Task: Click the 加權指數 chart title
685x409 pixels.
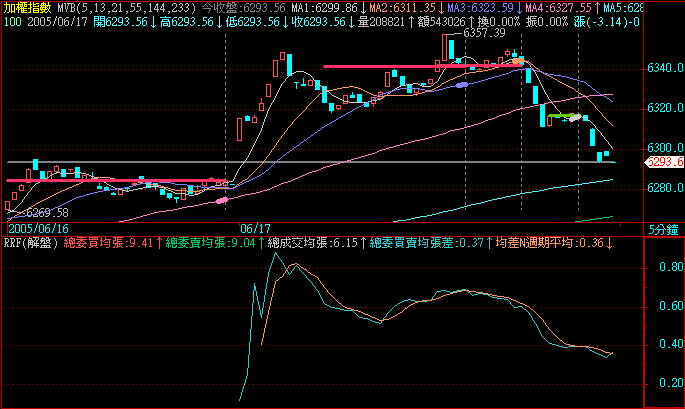Action: tap(28, 7)
